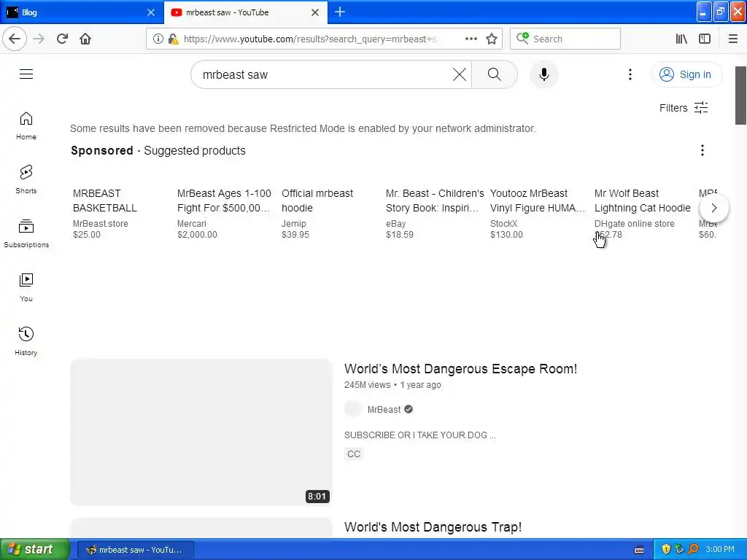The width and height of the screenshot is (747, 560).
Task: Open page actions three-dot menu in address bar
Action: point(471,39)
